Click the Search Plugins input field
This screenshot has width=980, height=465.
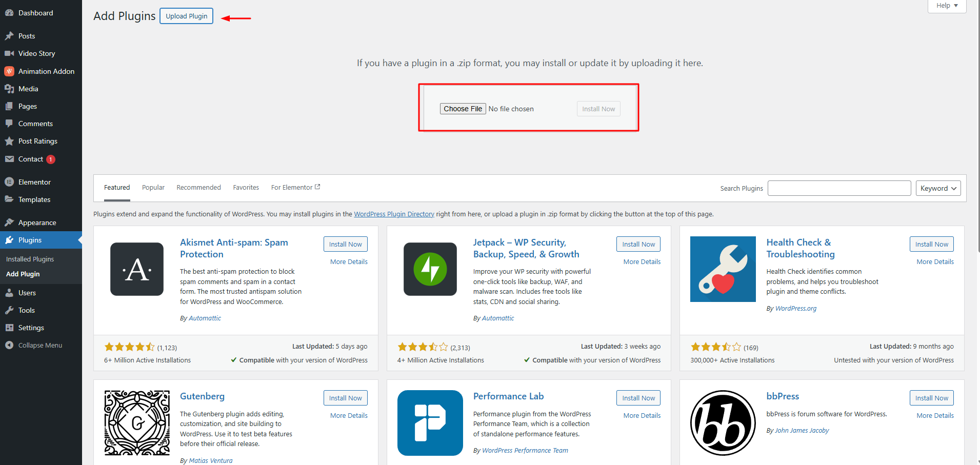(x=839, y=188)
